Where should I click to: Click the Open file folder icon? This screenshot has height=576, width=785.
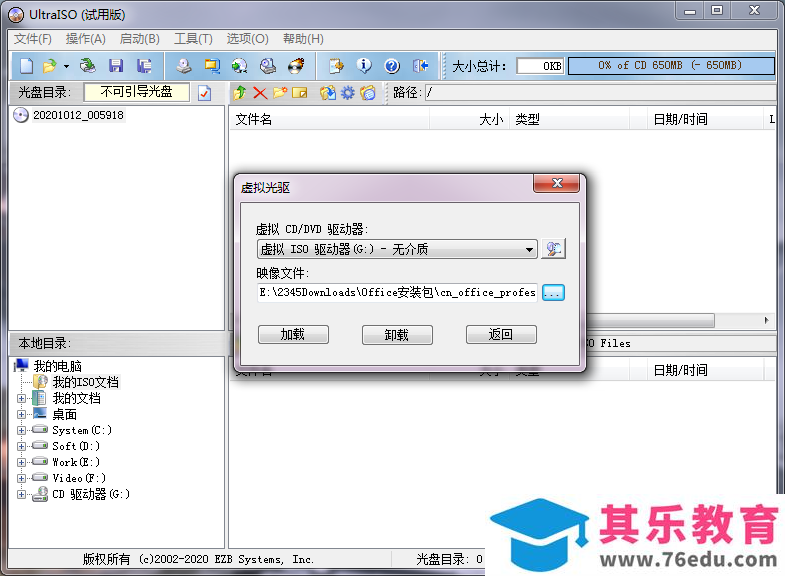coord(50,66)
